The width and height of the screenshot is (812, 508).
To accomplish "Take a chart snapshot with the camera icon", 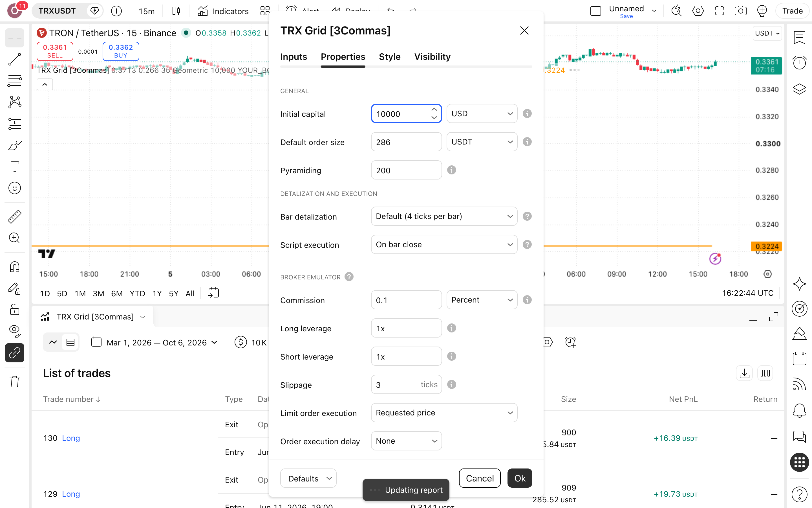I will pos(740,11).
